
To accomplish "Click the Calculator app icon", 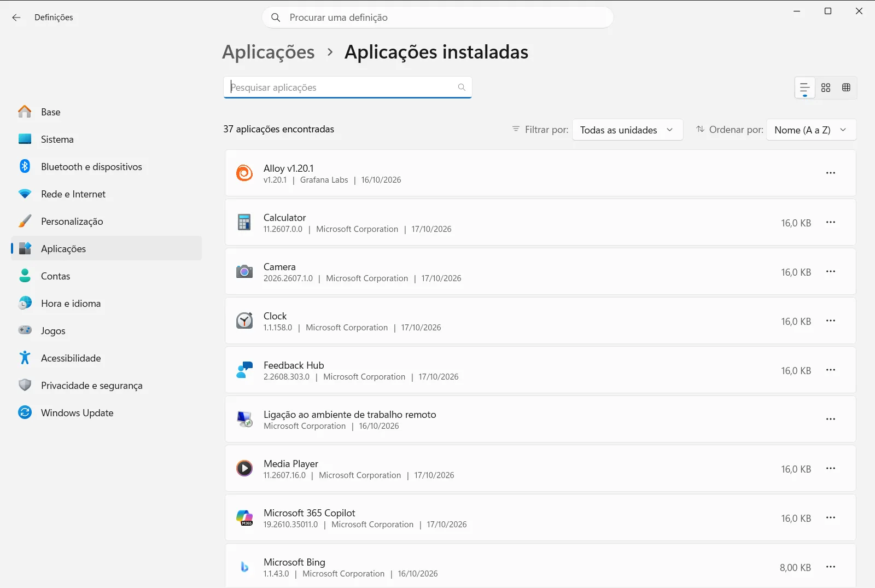I will pos(244,222).
